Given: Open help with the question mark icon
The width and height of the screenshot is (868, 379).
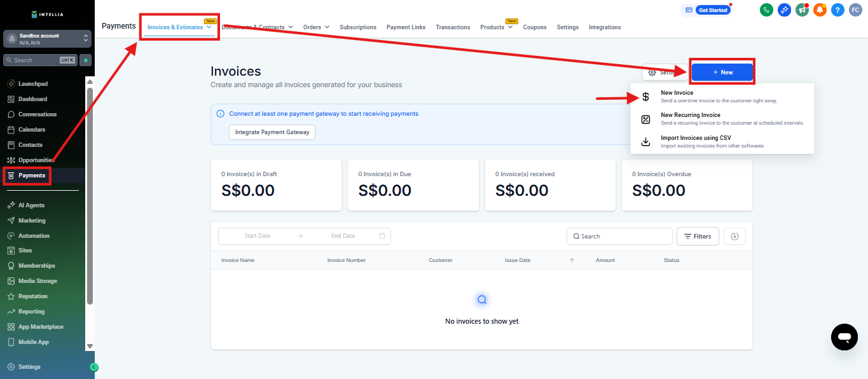Looking at the screenshot, I should 837,10.
